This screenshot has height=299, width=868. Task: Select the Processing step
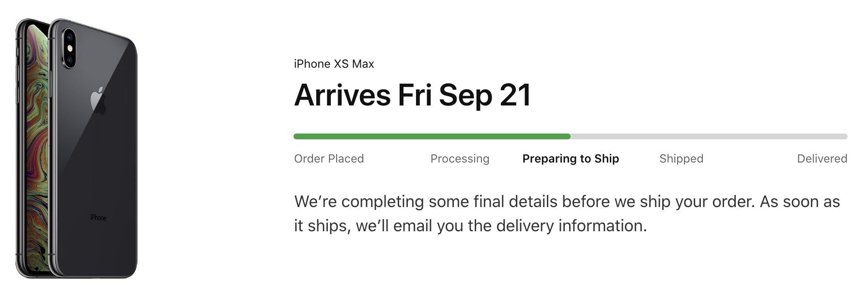(x=460, y=159)
